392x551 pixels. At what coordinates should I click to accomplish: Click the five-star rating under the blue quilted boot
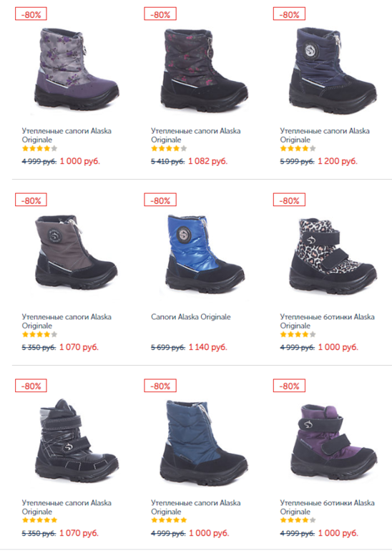tap(169, 520)
